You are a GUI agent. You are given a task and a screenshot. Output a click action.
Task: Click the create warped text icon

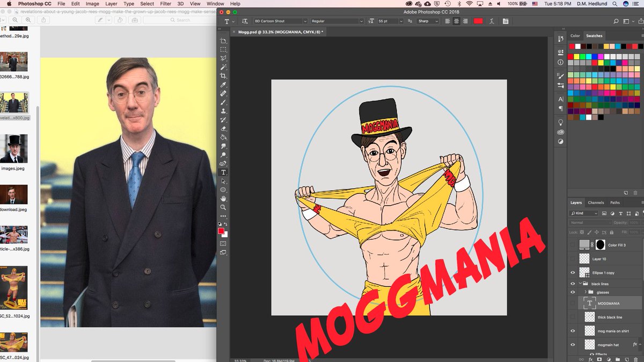click(492, 21)
